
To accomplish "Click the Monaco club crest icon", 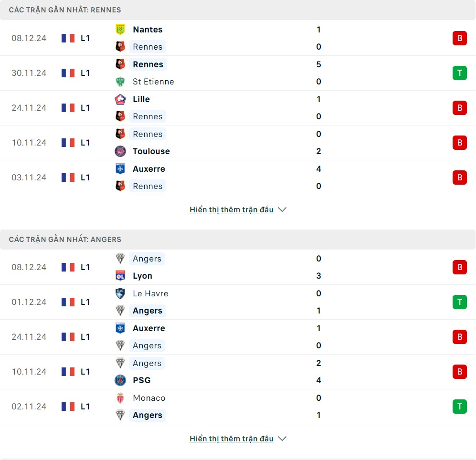I will [x=120, y=398].
